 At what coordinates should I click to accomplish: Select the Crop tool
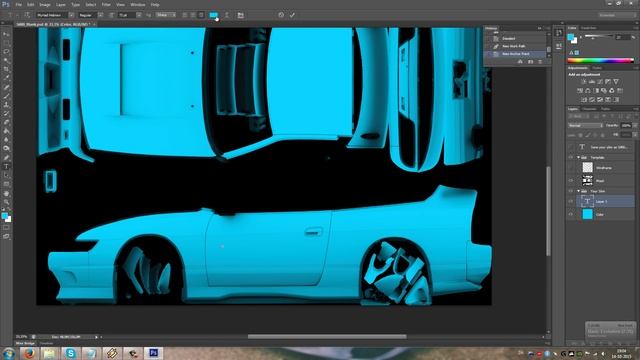(6, 69)
